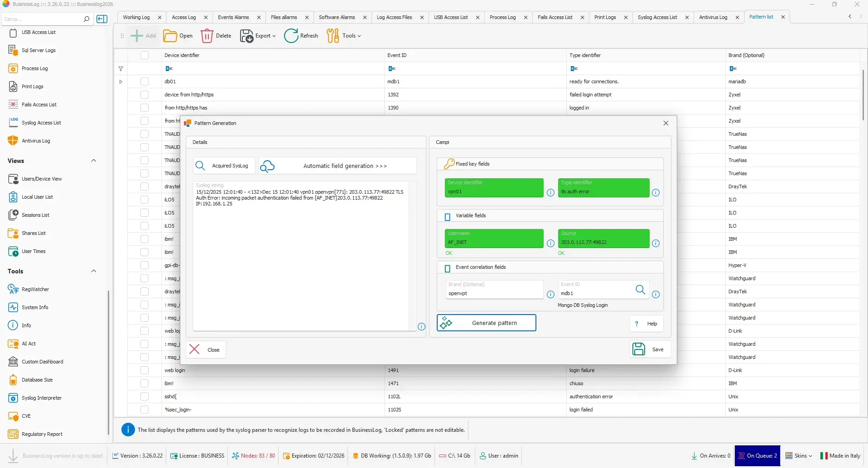The height and width of the screenshot is (468, 868).
Task: Check the 'device from http/https' row checkbox
Action: (145, 95)
